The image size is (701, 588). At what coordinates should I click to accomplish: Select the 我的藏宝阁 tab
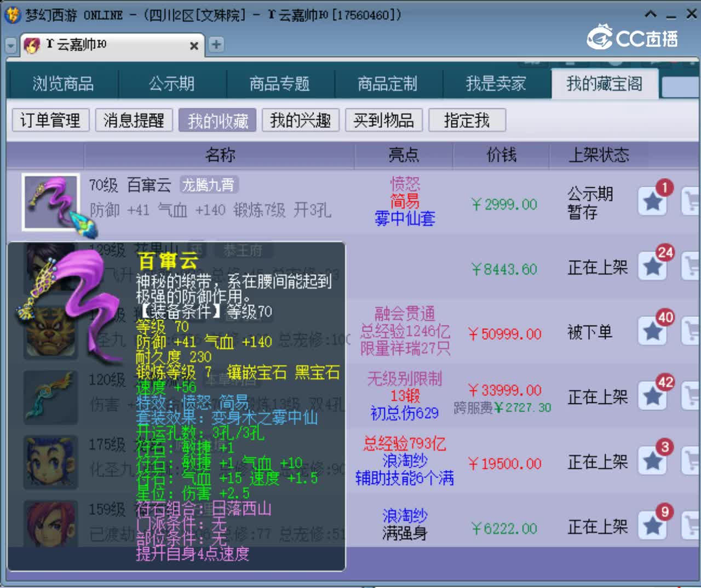pyautogui.click(x=604, y=84)
